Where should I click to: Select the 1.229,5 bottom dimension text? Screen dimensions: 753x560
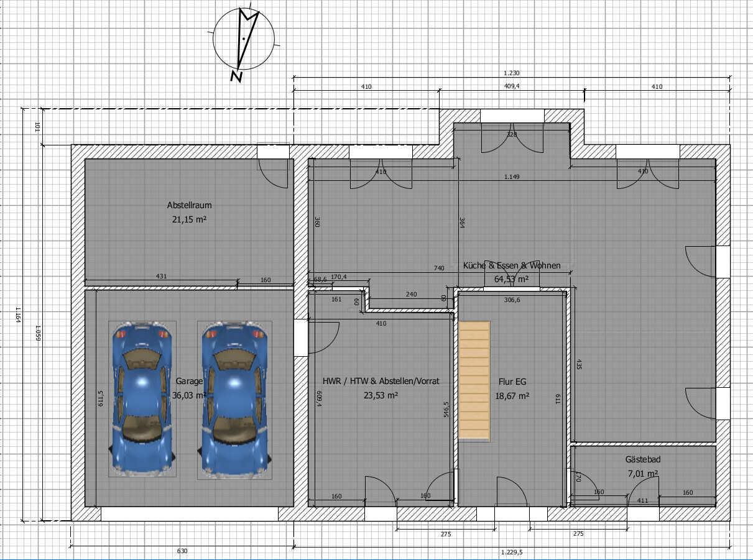511,551
